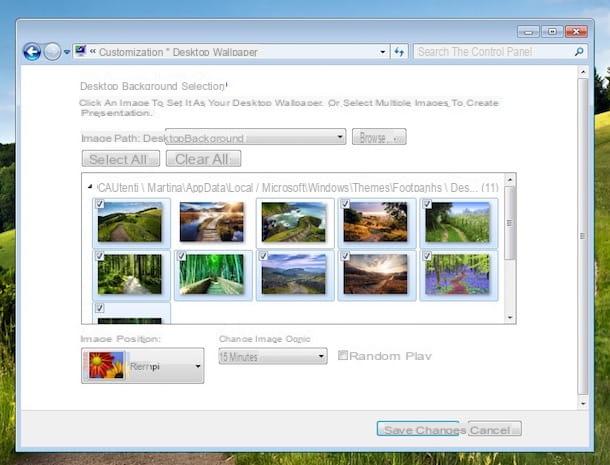Close the Desktop Wallpaper window

pyautogui.click(x=576, y=32)
